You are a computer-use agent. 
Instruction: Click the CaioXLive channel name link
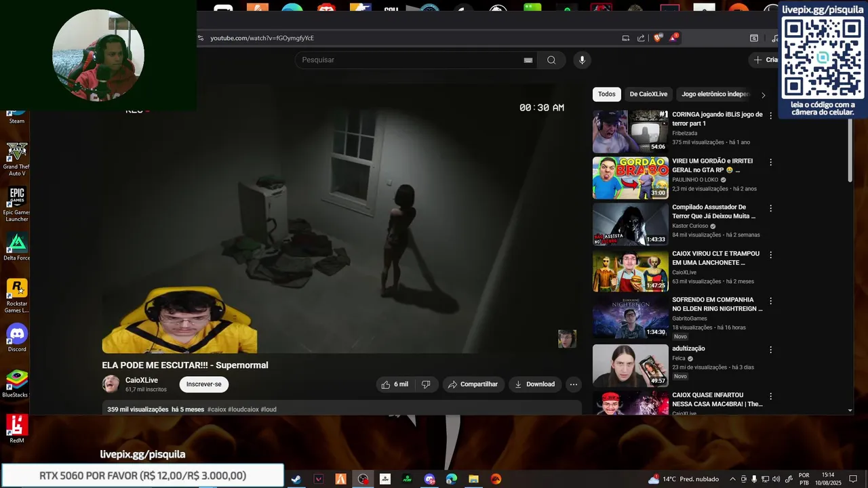142,380
